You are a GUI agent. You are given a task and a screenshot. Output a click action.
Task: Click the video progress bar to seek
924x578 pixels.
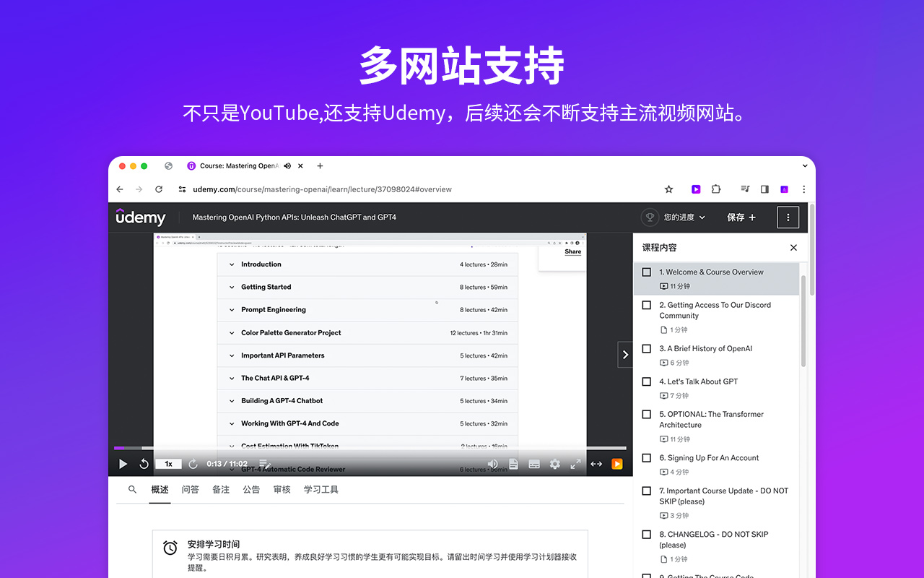point(325,447)
